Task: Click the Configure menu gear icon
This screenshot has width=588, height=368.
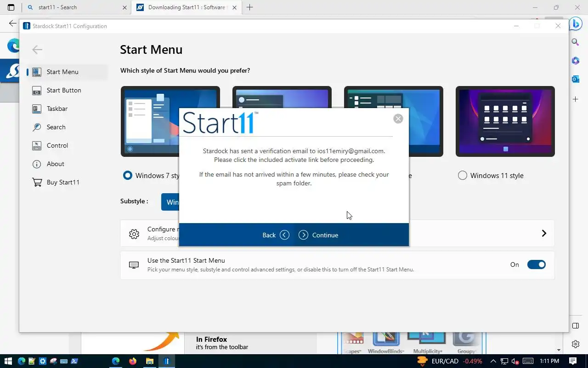Action: [134, 234]
